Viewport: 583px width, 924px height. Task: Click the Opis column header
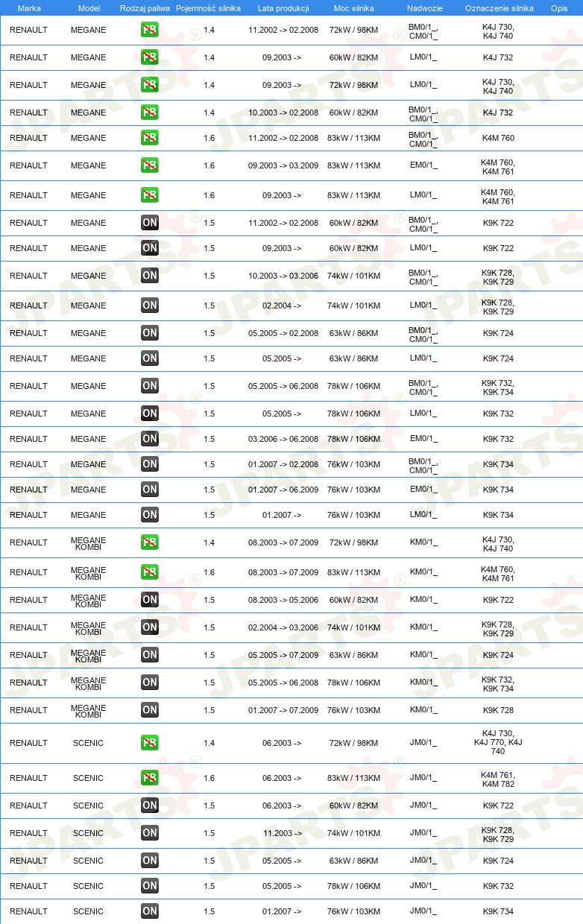point(559,8)
